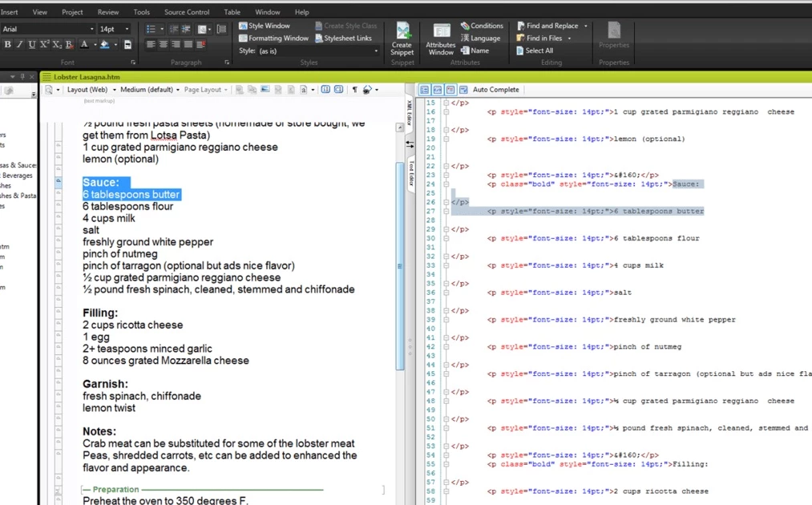
Task: Expand the 14pt font size dropdown
Action: click(127, 29)
